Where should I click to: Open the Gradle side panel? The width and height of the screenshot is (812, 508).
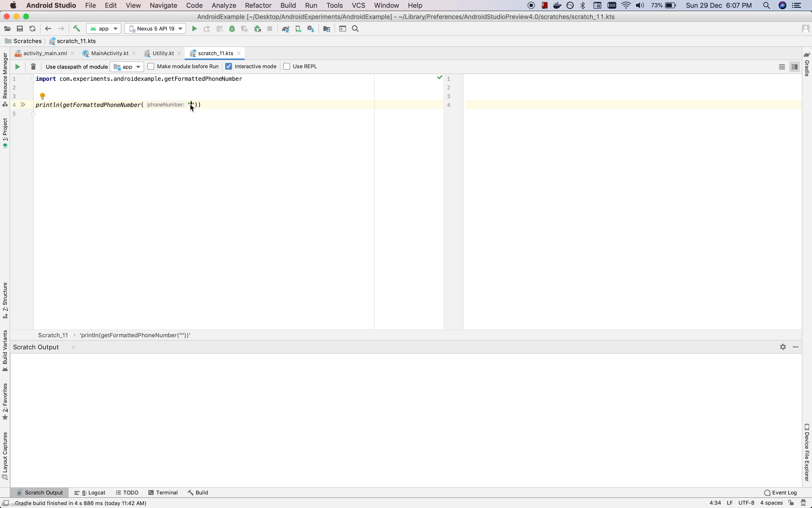[807, 64]
